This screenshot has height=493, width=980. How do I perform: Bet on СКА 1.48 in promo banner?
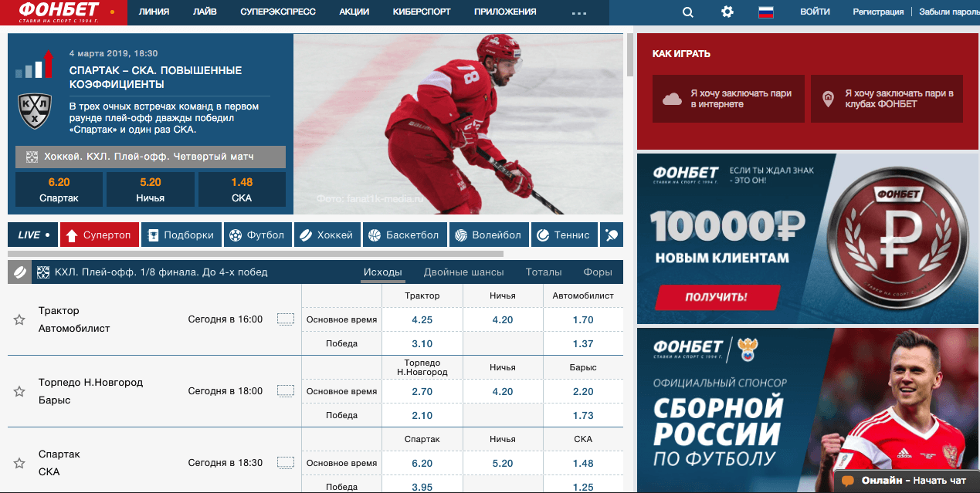tap(242, 190)
